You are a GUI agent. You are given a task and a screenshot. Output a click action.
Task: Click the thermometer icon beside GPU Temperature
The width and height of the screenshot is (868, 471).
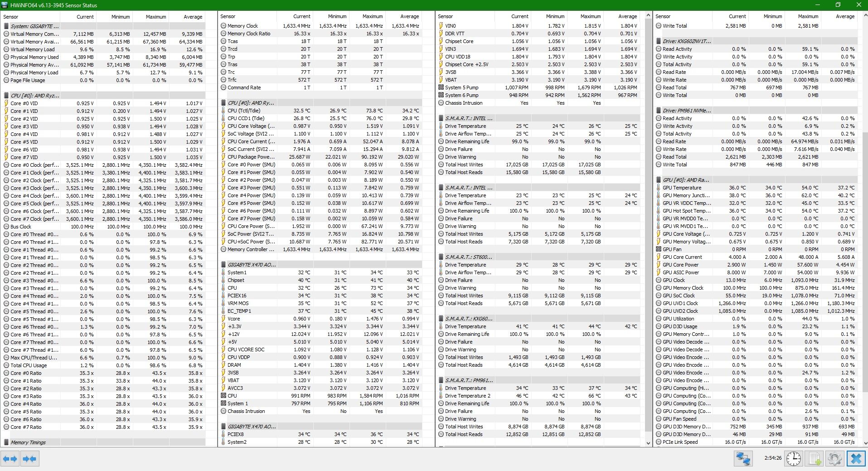pyautogui.click(x=659, y=188)
